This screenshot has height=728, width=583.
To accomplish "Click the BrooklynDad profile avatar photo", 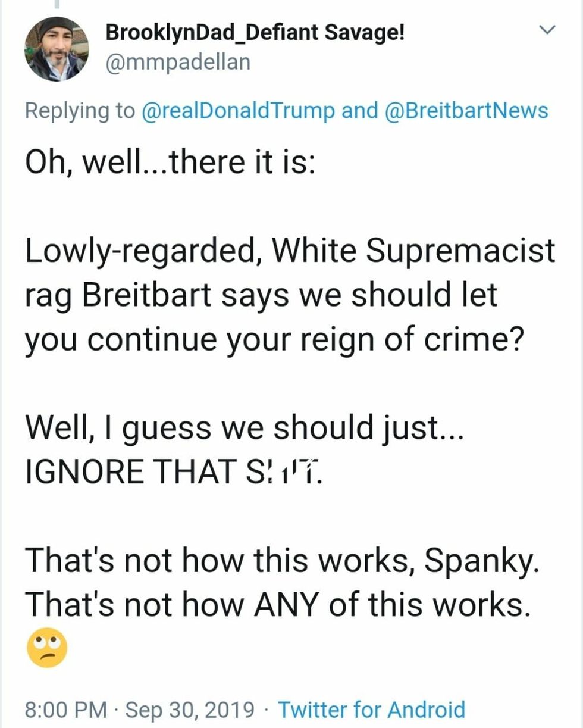I will tap(57, 49).
